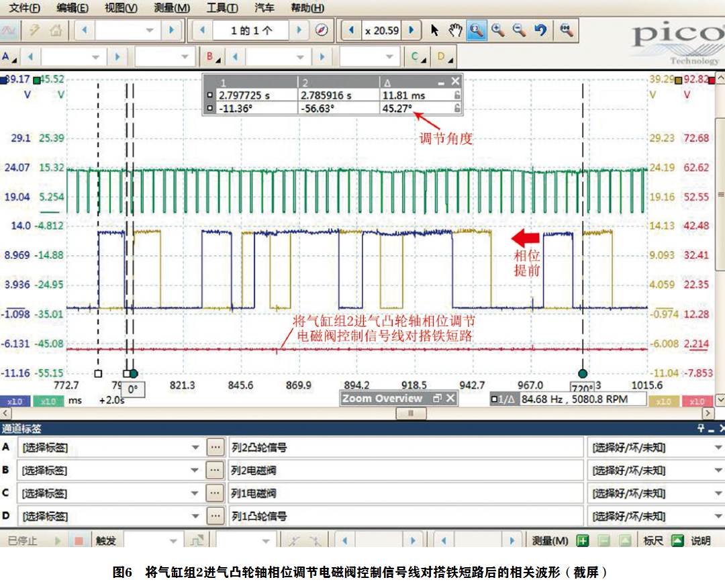This screenshot has height=588, width=725.
Task: Click the zoom in magnifier
Action: pos(498,30)
